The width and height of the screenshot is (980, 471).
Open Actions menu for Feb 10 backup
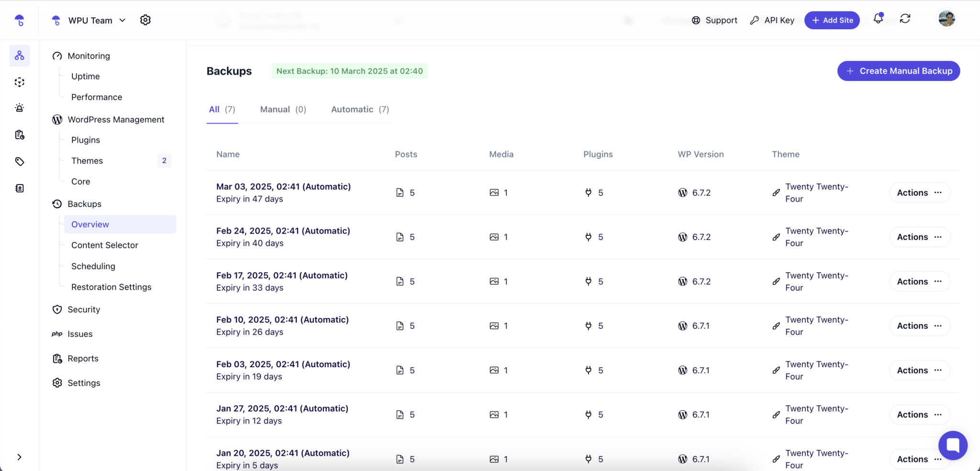click(919, 326)
